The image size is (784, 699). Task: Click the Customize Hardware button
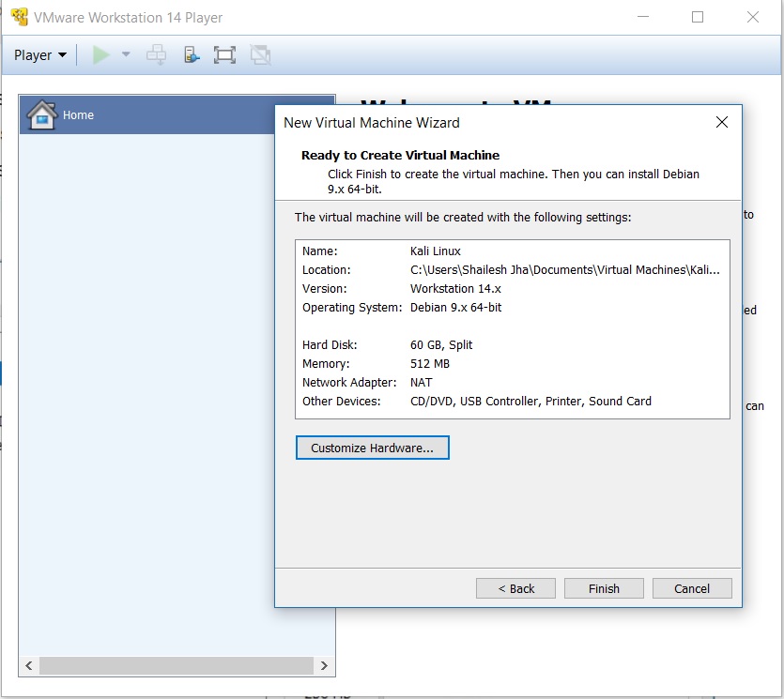(x=372, y=448)
